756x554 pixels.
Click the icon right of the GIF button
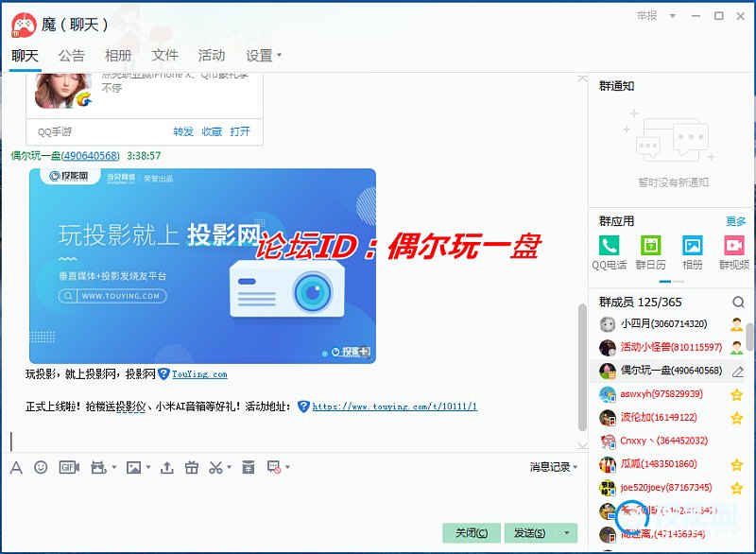pos(98,467)
